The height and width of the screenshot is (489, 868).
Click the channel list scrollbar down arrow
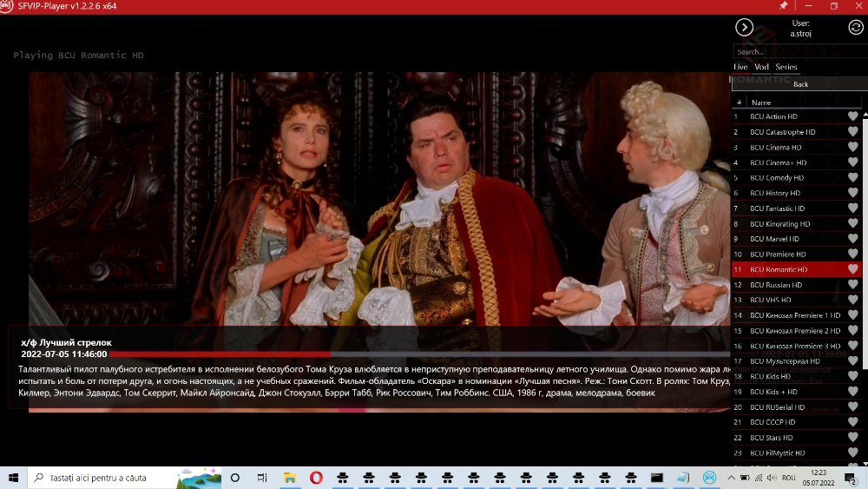click(865, 464)
